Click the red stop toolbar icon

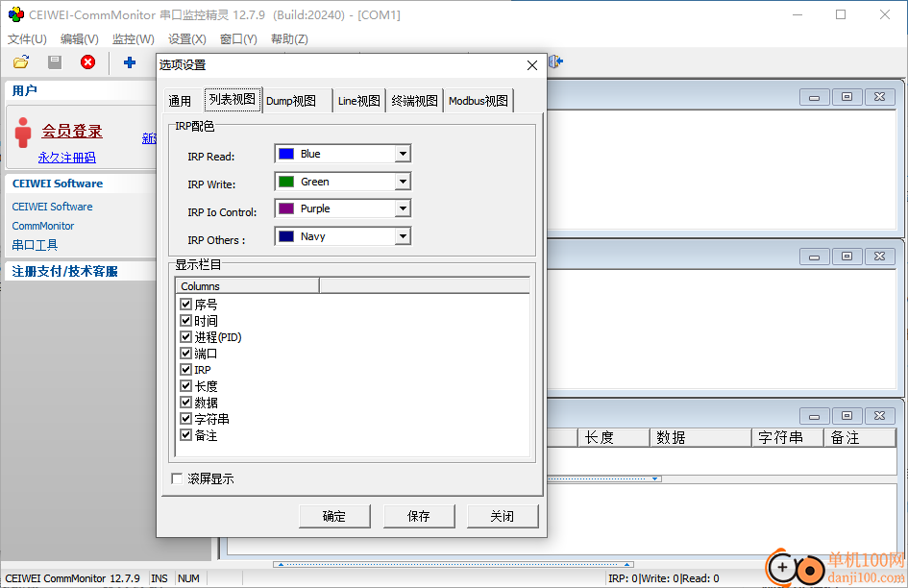pos(88,62)
